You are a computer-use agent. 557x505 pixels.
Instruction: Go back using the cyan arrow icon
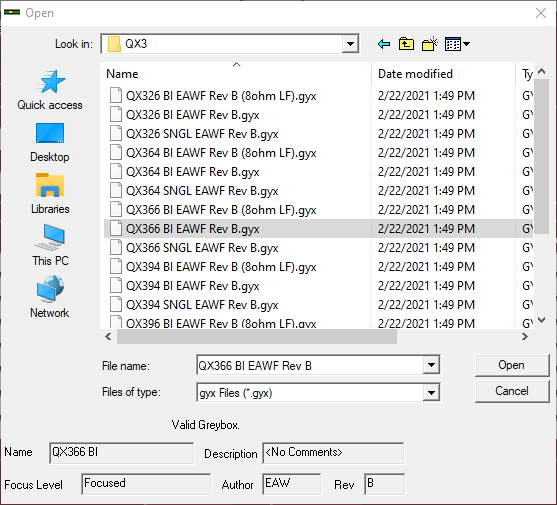[384, 44]
